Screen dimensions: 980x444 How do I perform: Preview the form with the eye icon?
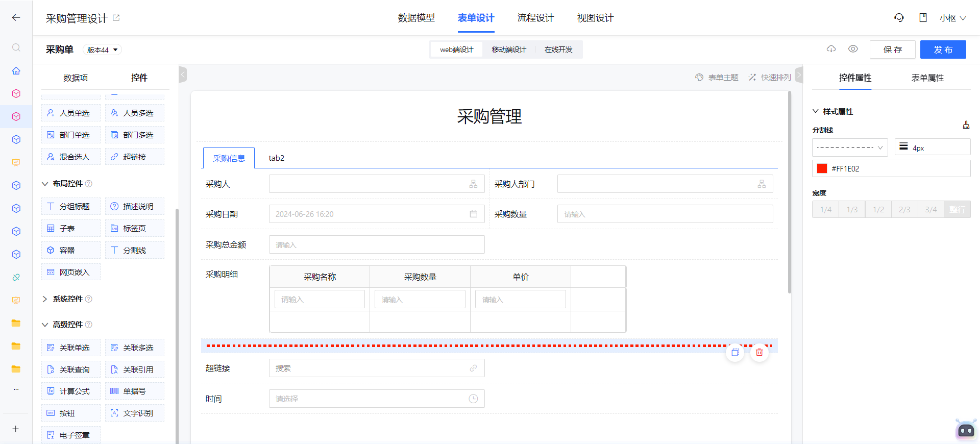pyautogui.click(x=853, y=49)
